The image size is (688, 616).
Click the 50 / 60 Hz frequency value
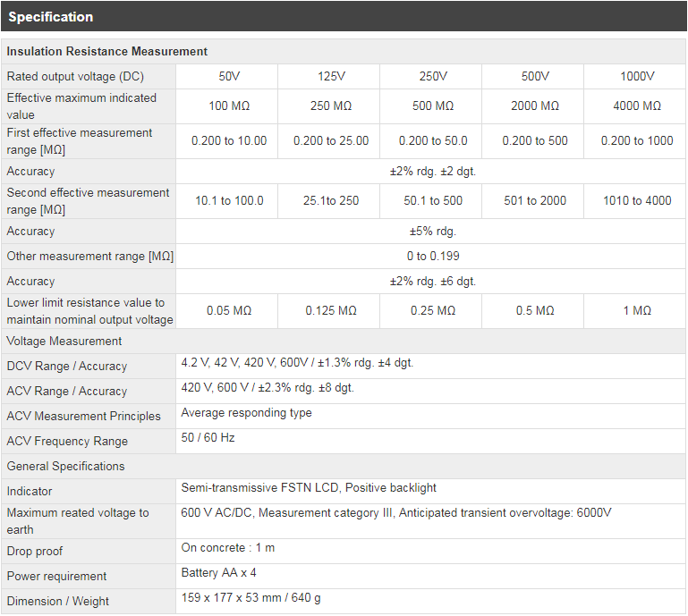tap(208, 438)
